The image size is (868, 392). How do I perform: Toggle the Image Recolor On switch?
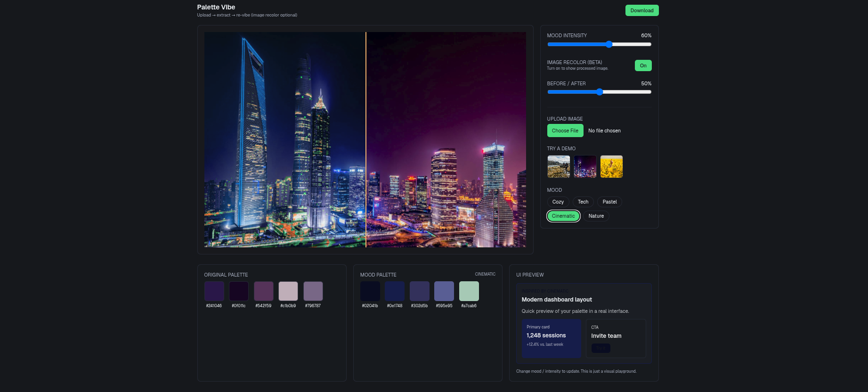(x=643, y=65)
